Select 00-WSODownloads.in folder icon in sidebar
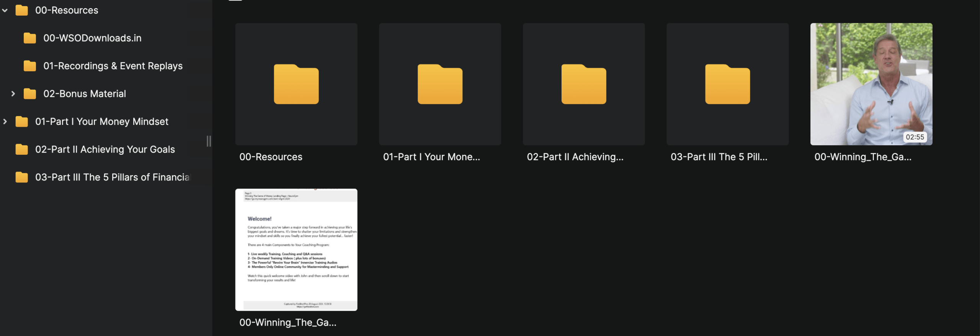Viewport: 980px width, 336px height. click(x=29, y=38)
